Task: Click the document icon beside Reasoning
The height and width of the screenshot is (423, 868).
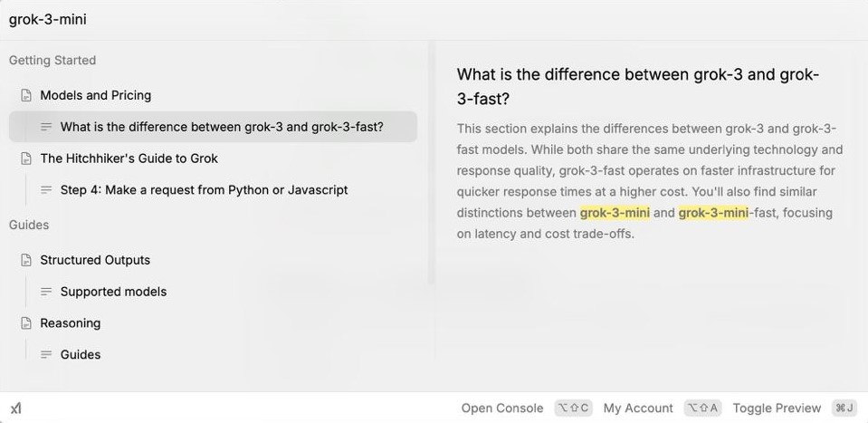Action: click(26, 322)
